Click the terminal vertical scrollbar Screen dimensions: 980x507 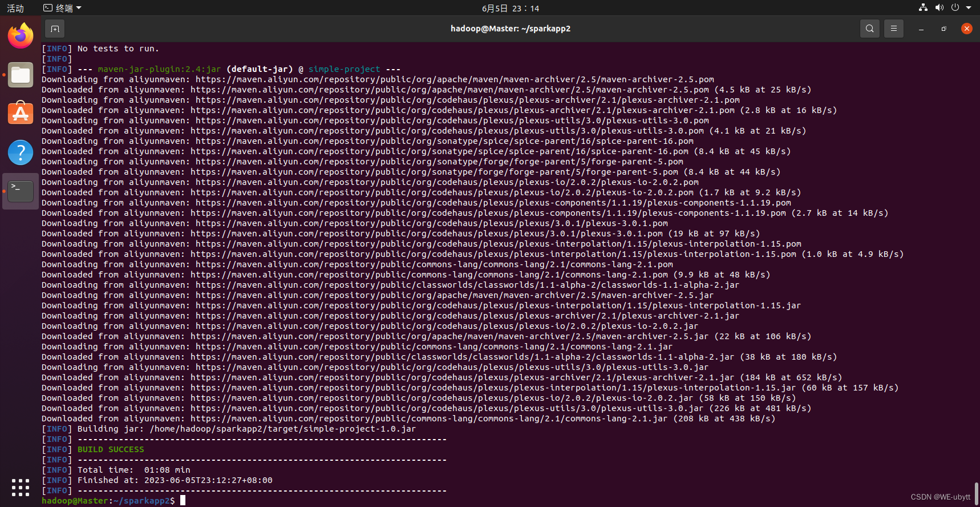pos(977,493)
